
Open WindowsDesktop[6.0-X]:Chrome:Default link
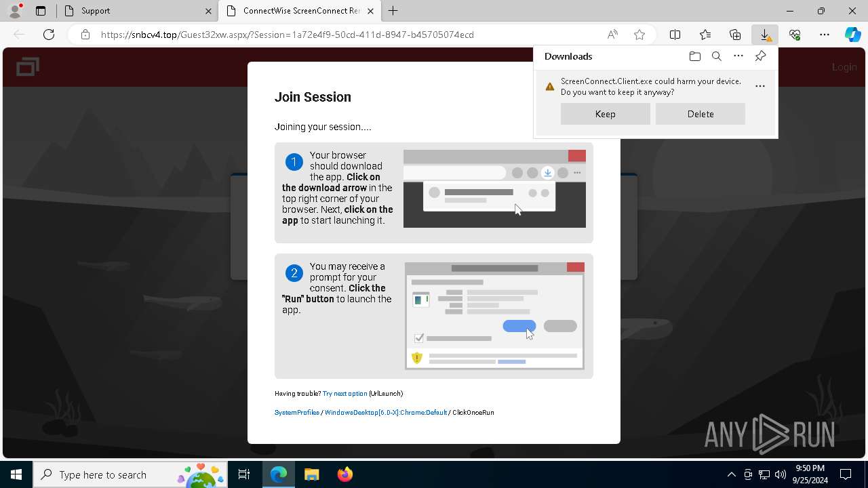tap(386, 413)
